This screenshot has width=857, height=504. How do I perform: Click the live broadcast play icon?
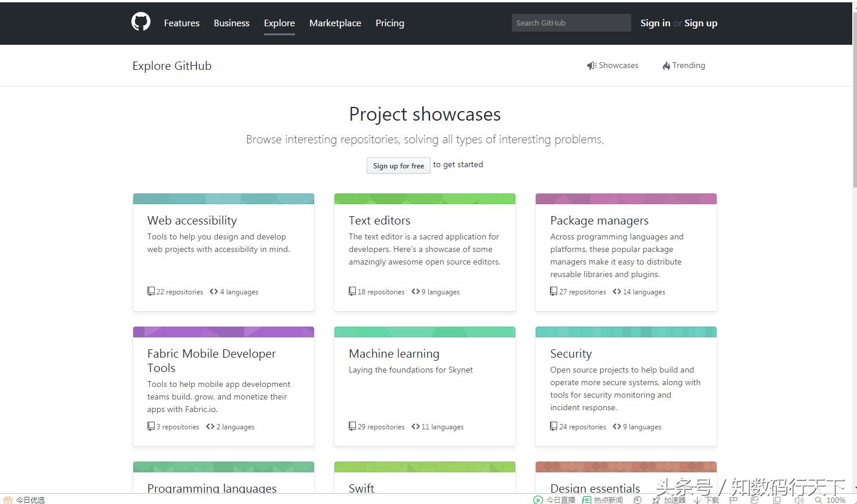pos(538,500)
